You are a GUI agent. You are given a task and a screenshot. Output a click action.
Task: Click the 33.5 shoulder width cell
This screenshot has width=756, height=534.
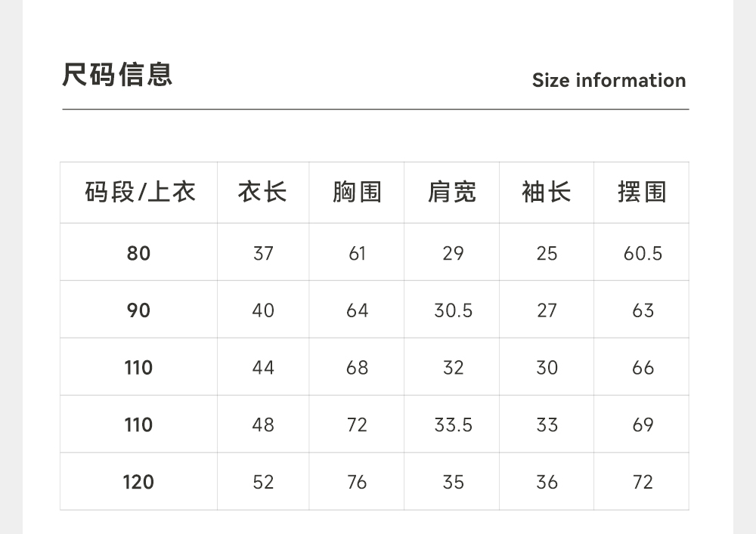coord(453,425)
